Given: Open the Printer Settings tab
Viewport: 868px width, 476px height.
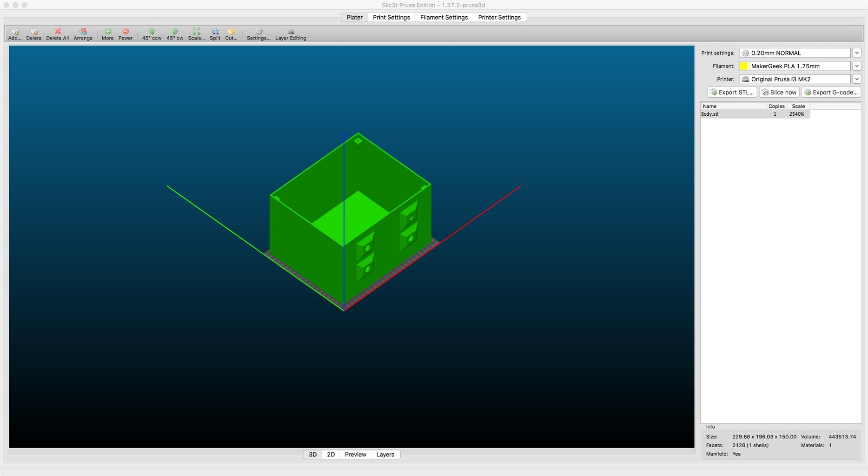Looking at the screenshot, I should [x=499, y=17].
